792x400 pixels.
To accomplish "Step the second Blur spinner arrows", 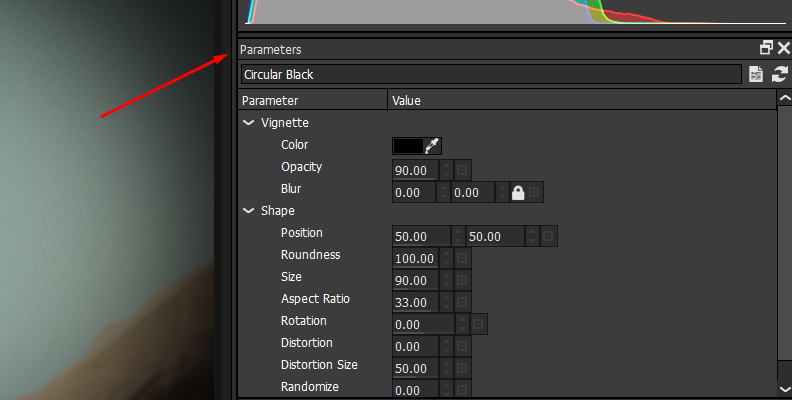I will [x=502, y=192].
